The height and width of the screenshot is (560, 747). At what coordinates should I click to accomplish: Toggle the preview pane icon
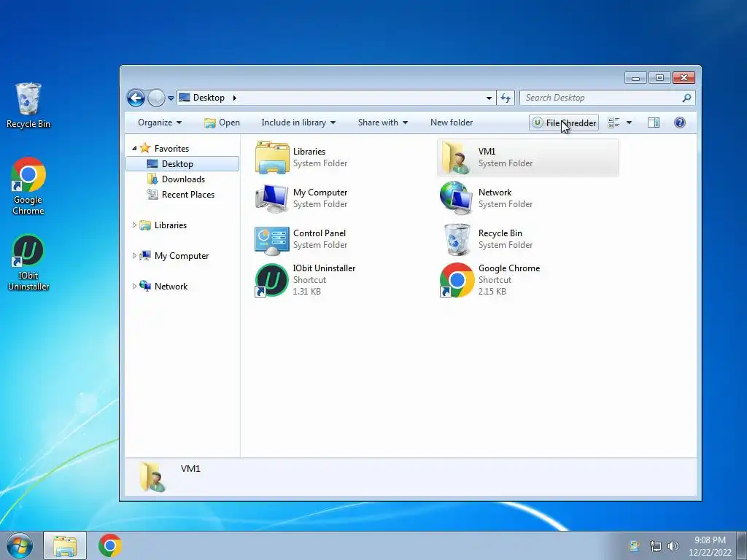(654, 122)
